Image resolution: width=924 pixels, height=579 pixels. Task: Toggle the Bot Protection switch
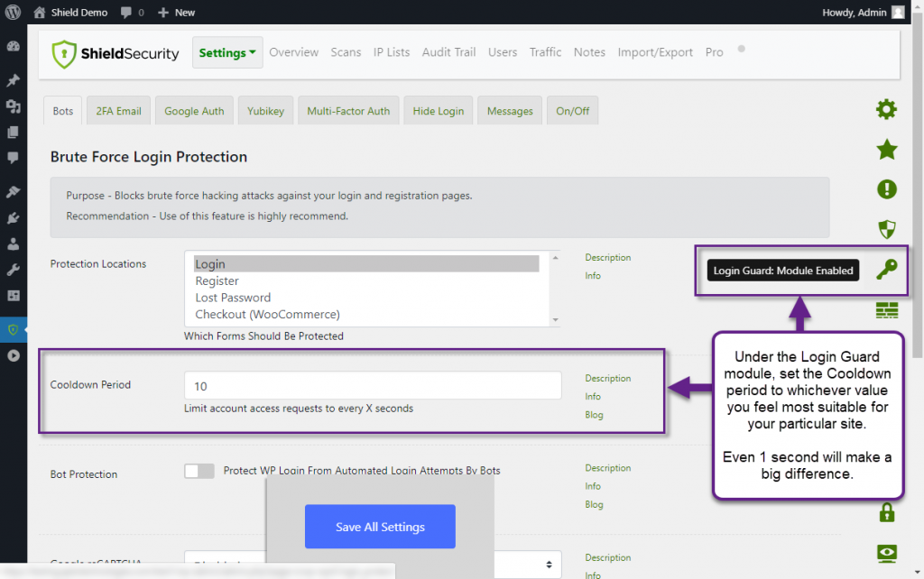coord(199,471)
